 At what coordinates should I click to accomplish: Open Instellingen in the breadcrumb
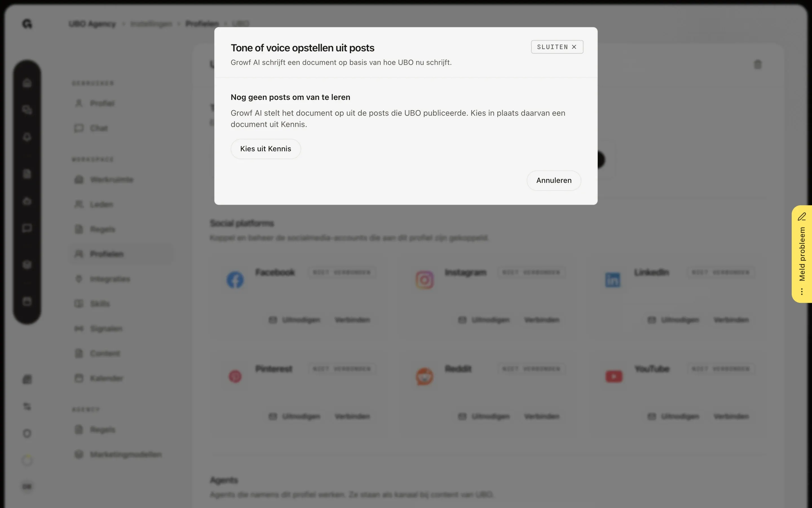click(151, 24)
